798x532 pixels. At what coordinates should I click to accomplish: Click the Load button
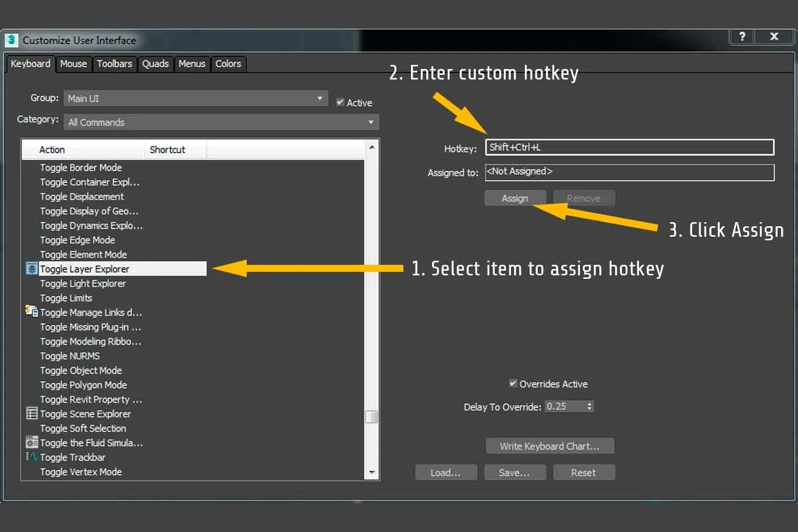click(445, 472)
